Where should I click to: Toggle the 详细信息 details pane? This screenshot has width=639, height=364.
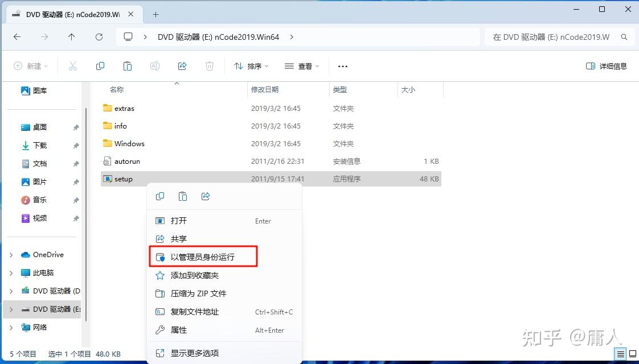pos(606,66)
